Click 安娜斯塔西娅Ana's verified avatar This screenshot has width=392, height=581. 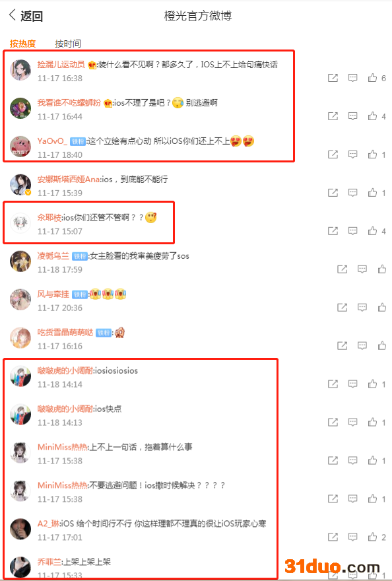[20, 184]
